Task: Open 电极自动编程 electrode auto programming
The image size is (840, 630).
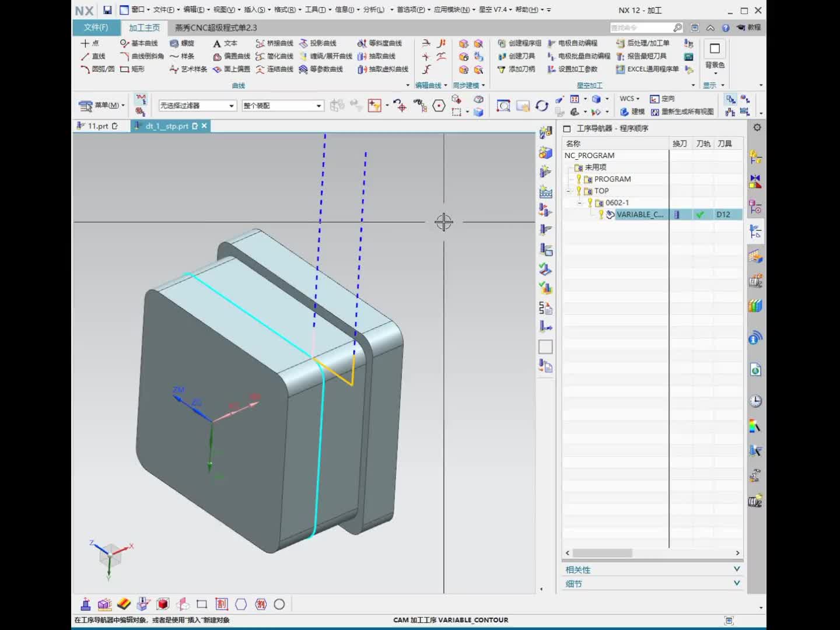Action: [572, 43]
